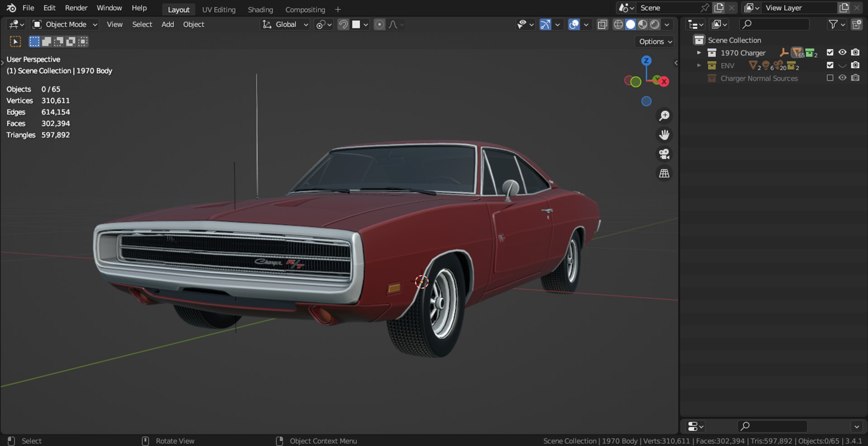Hide 1970 Charger collection in viewport

[842, 52]
